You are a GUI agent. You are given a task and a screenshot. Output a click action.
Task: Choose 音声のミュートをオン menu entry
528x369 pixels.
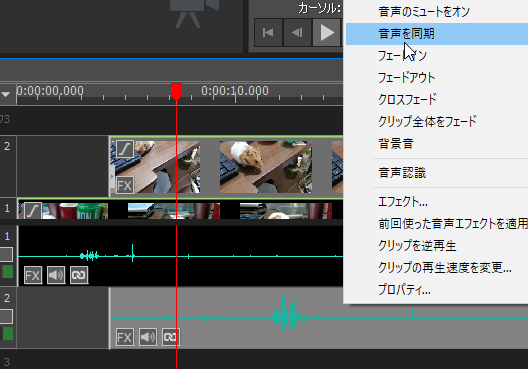coord(437,12)
